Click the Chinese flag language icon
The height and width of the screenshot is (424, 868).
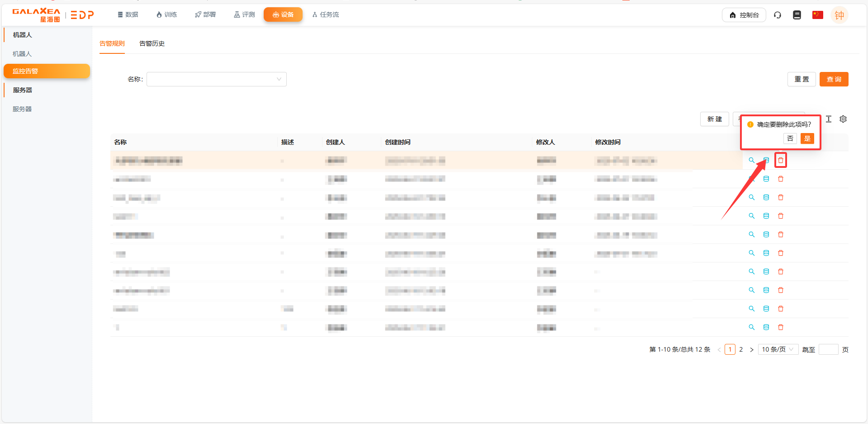[x=817, y=15]
